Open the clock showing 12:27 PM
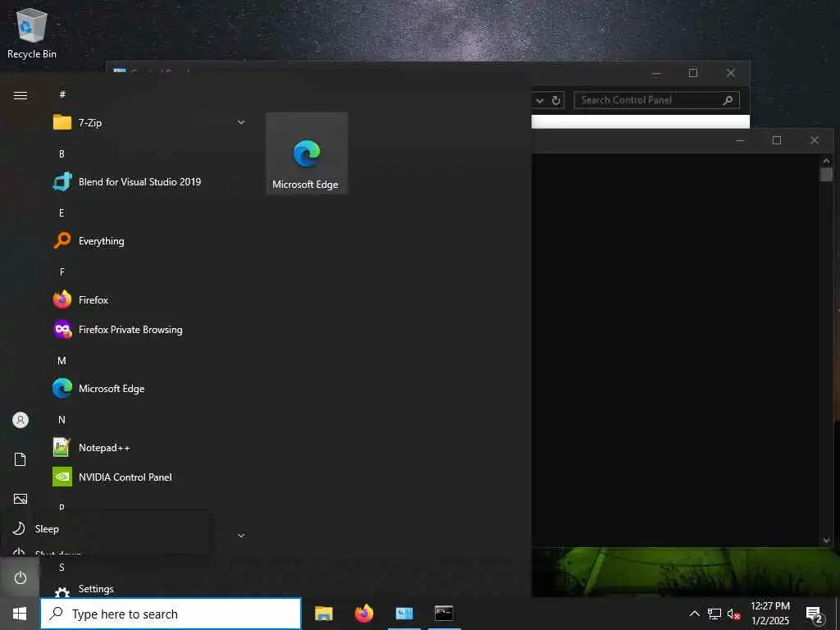The height and width of the screenshot is (630, 840). pyautogui.click(x=769, y=614)
